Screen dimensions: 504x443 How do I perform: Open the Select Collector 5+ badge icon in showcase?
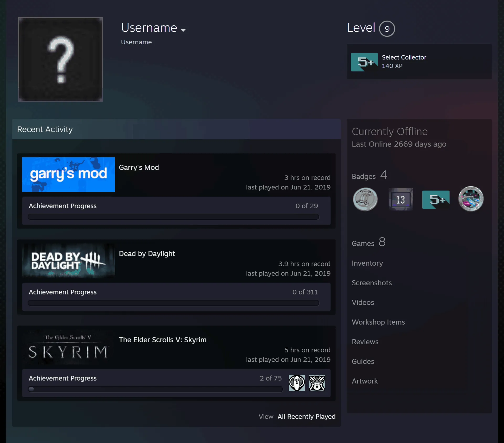click(x=364, y=62)
